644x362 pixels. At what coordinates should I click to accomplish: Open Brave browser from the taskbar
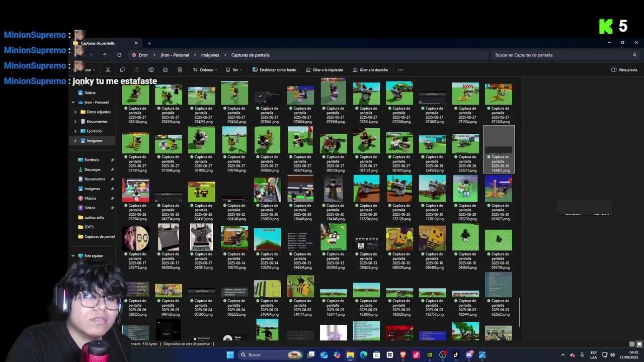pos(403,355)
